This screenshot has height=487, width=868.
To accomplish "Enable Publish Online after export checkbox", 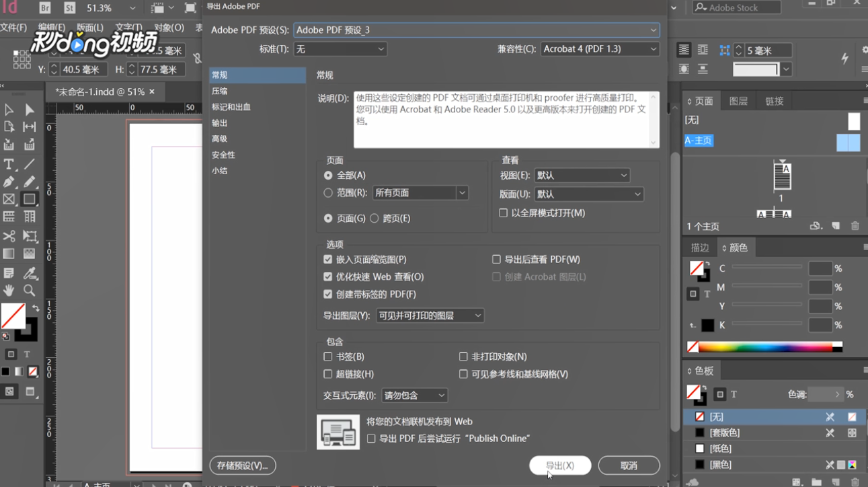I will [x=371, y=439].
